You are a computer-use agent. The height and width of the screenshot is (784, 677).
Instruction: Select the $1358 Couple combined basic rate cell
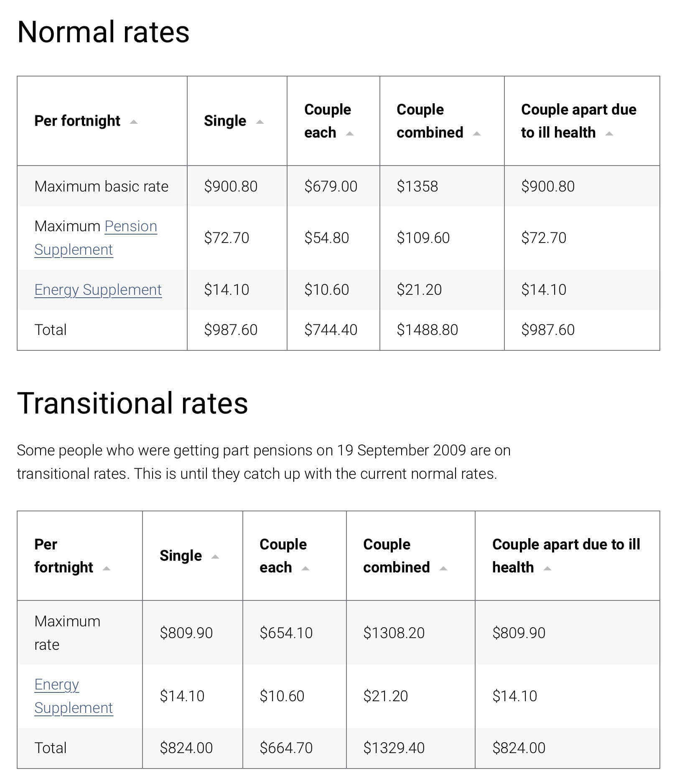[442, 186]
